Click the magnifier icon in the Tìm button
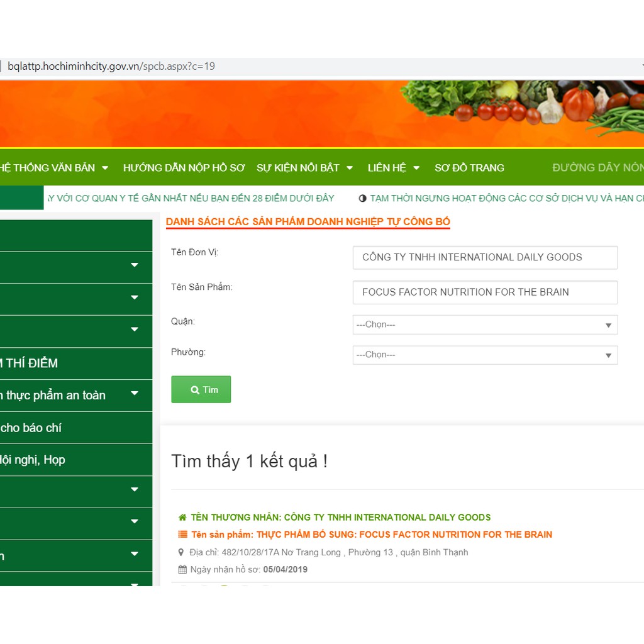 coord(195,390)
